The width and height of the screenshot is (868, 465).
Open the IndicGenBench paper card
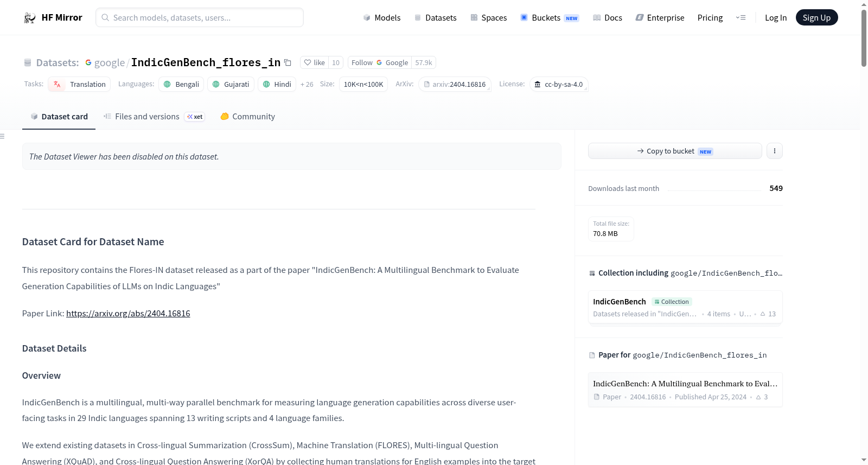point(685,390)
